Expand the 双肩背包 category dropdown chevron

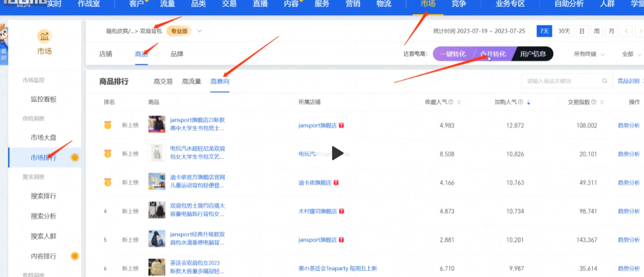point(200,31)
